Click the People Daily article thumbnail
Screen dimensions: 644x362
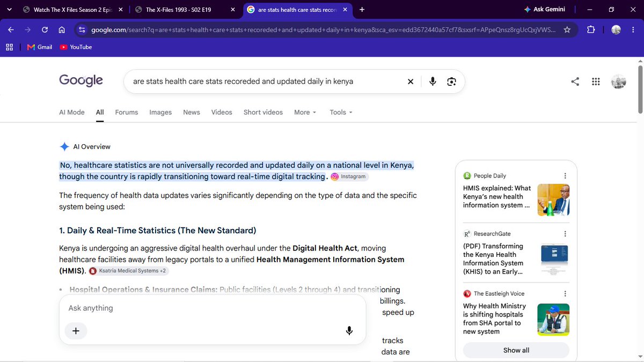pyautogui.click(x=553, y=200)
